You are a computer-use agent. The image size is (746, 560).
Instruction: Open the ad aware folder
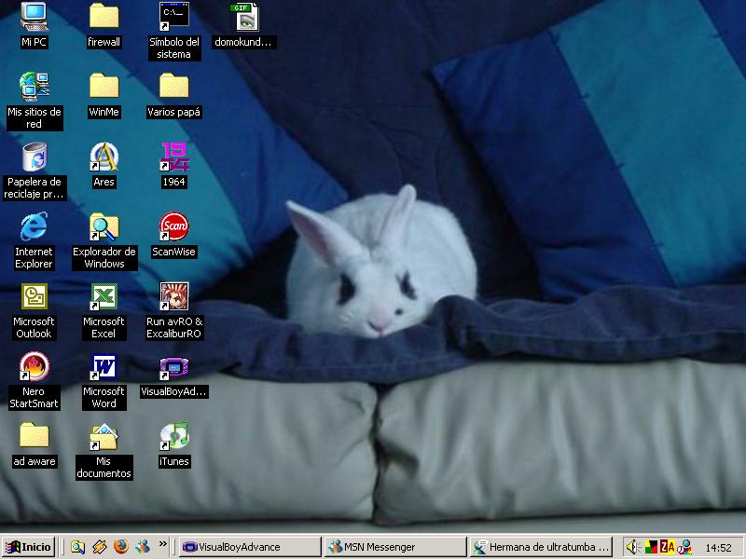click(34, 435)
